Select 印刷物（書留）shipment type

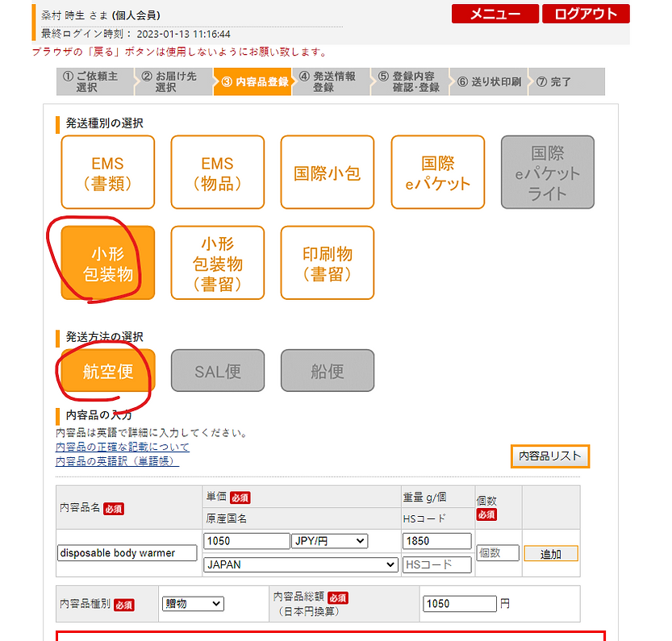click(x=327, y=262)
